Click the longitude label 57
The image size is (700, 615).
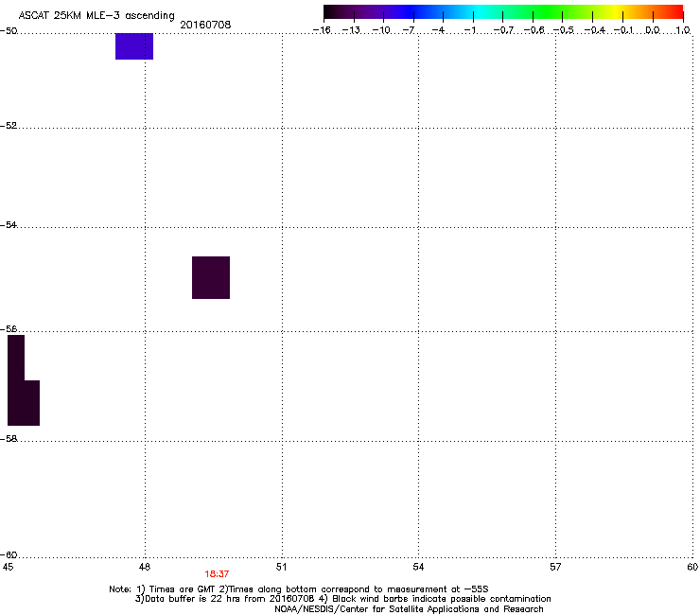click(x=555, y=567)
